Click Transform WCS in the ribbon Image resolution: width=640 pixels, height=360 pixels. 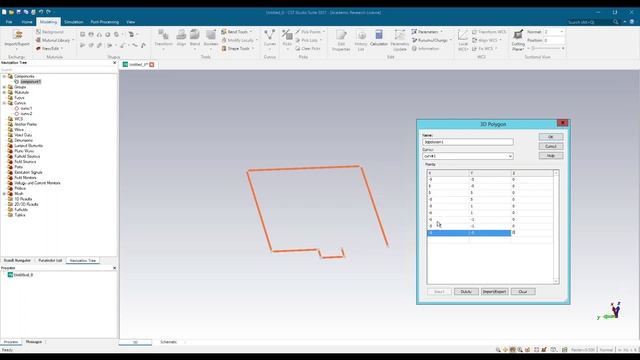(489, 32)
